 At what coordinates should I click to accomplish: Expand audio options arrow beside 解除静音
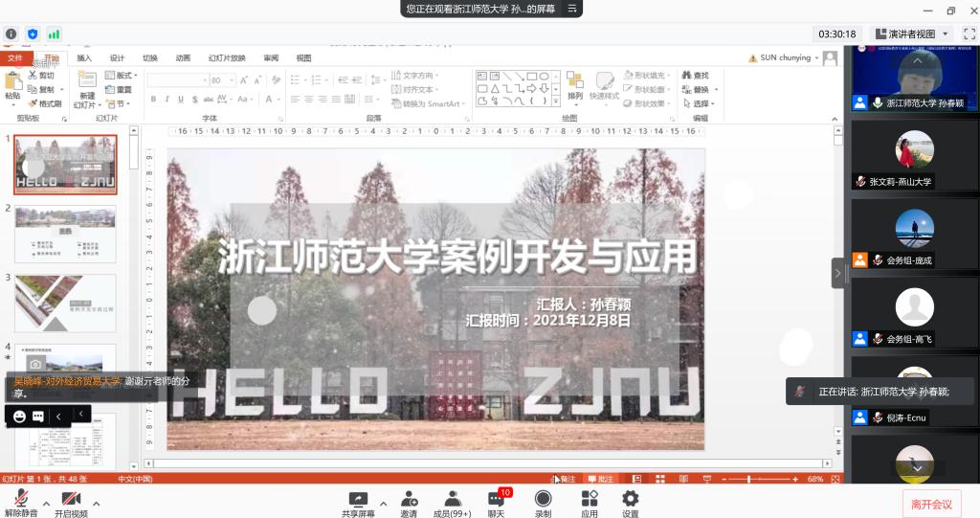coord(45,502)
